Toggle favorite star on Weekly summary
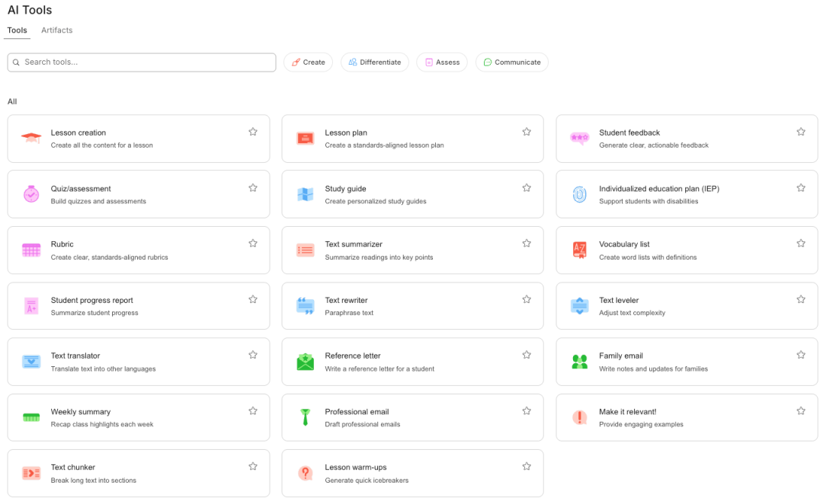The image size is (823, 504). coord(253,411)
